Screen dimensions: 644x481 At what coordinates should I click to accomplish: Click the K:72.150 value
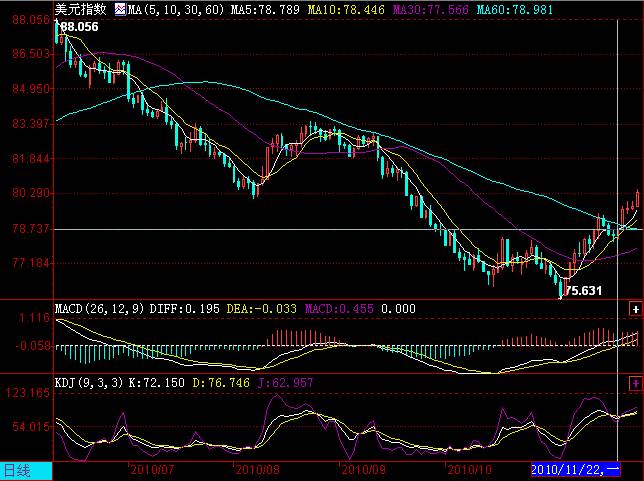pos(157,383)
